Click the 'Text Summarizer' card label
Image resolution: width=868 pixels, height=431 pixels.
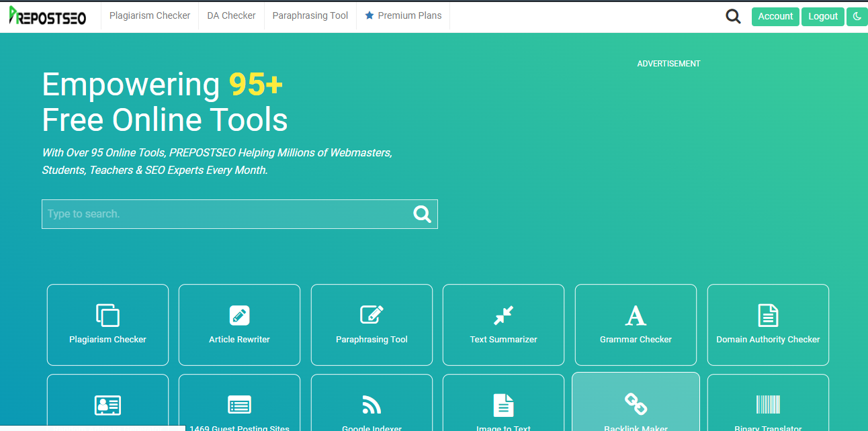503,340
